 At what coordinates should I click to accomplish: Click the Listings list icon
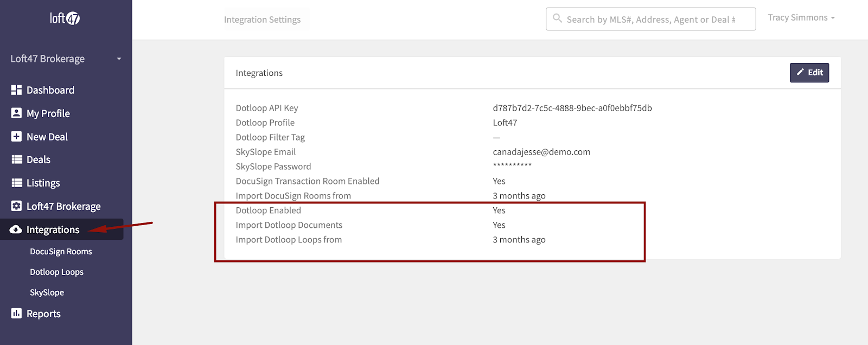coord(17,183)
